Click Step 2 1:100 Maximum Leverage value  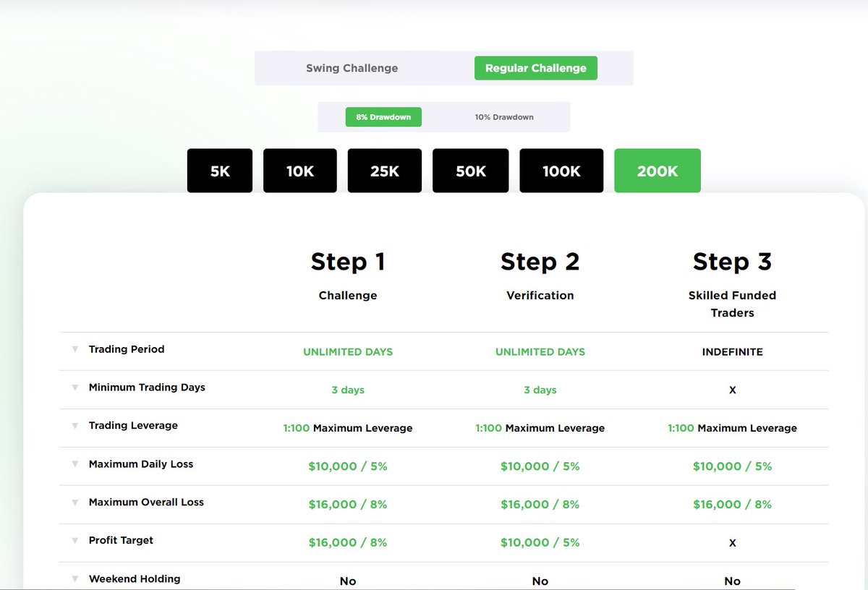540,429
